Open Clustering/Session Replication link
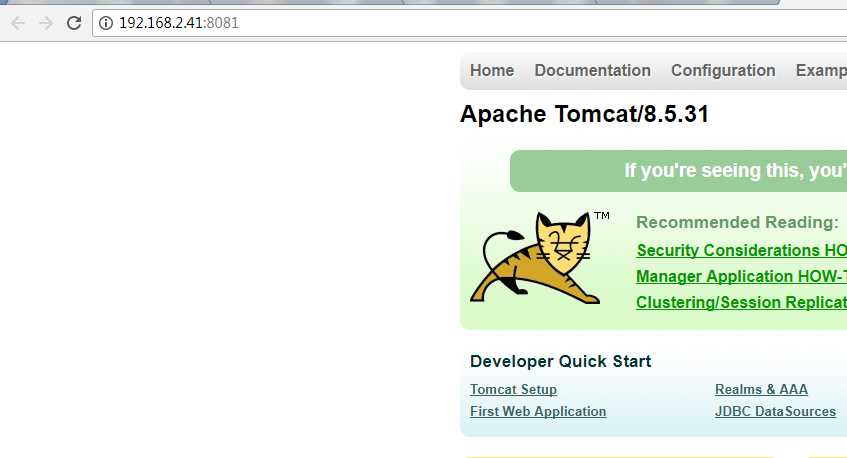Viewport: 847px width, 458px height. pyautogui.click(x=742, y=302)
